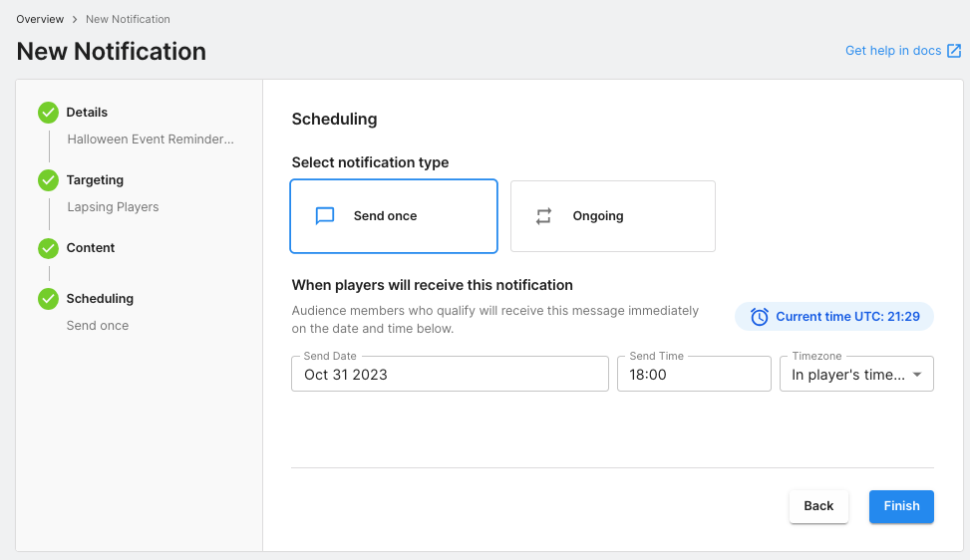The height and width of the screenshot is (560, 970).
Task: Select the Send once notification type
Action: point(393,216)
